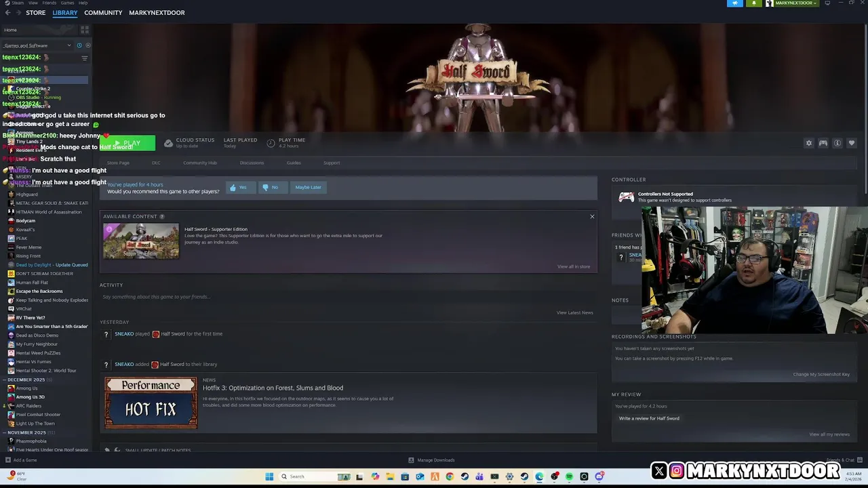Click the Available Content help icon
This screenshot has width=868, height=488.
point(161,216)
